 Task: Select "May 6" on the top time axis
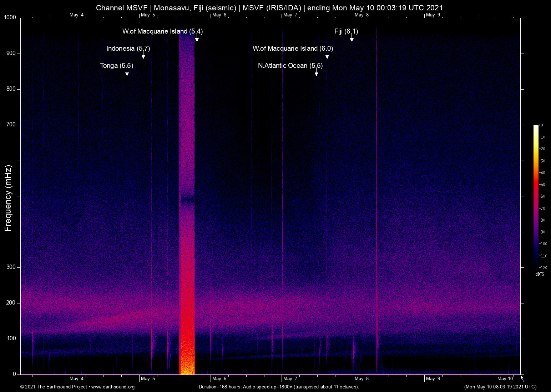(219, 15)
